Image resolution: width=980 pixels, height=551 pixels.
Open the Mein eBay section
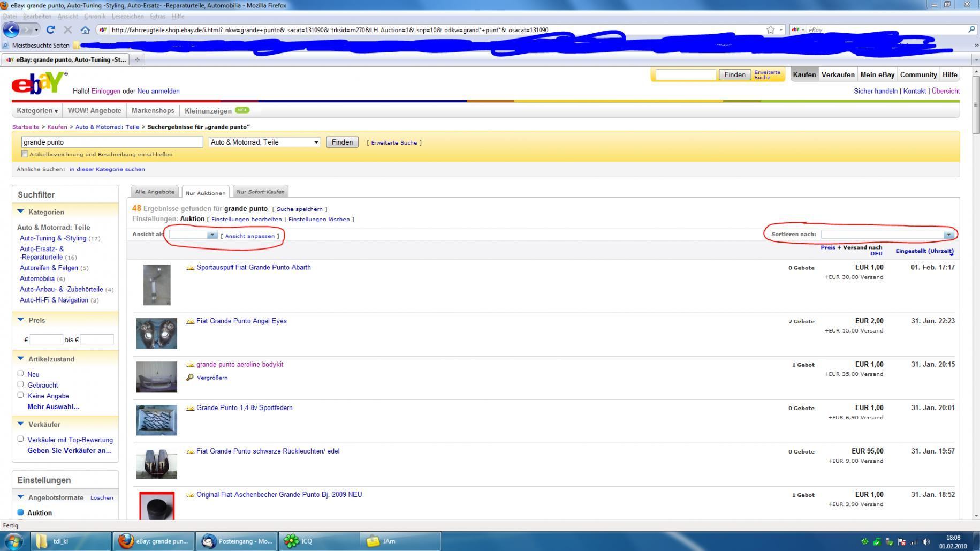pos(877,74)
